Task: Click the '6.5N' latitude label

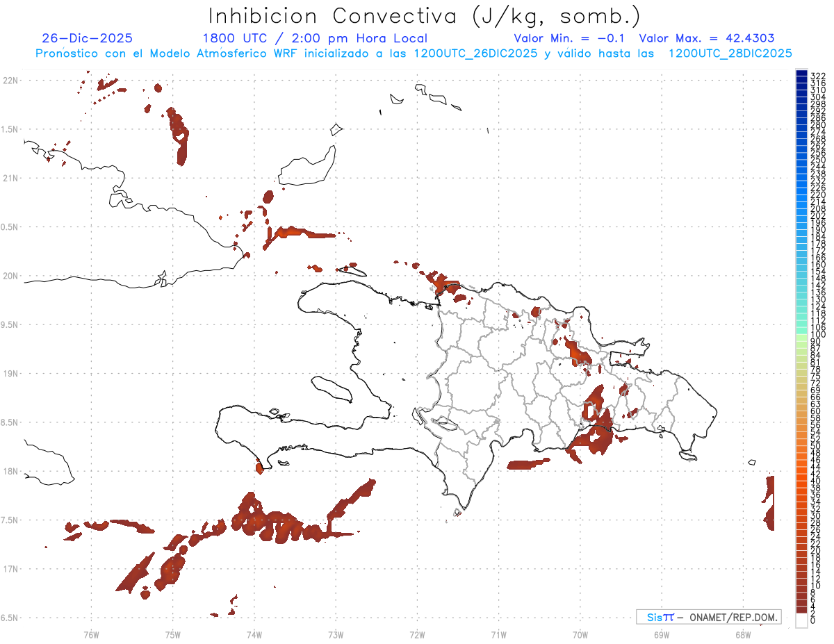Action: tap(10, 618)
